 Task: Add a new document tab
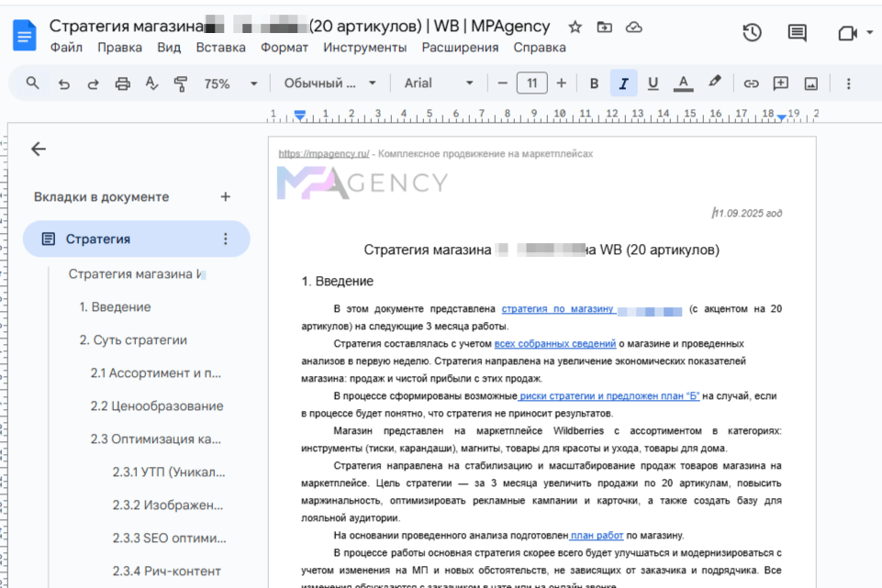tap(226, 196)
